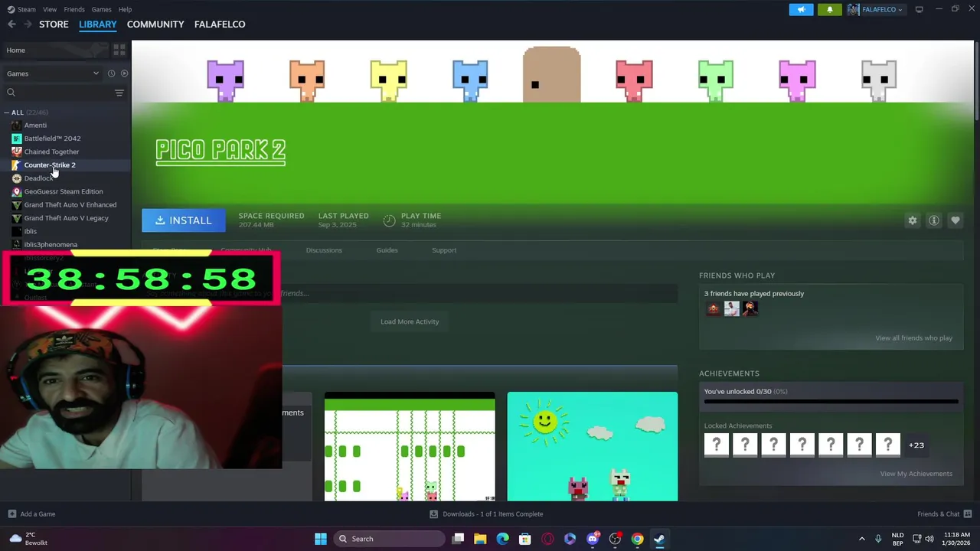This screenshot has height=551, width=980.
Task: Open Steam from the Windows taskbar
Action: tap(658, 539)
